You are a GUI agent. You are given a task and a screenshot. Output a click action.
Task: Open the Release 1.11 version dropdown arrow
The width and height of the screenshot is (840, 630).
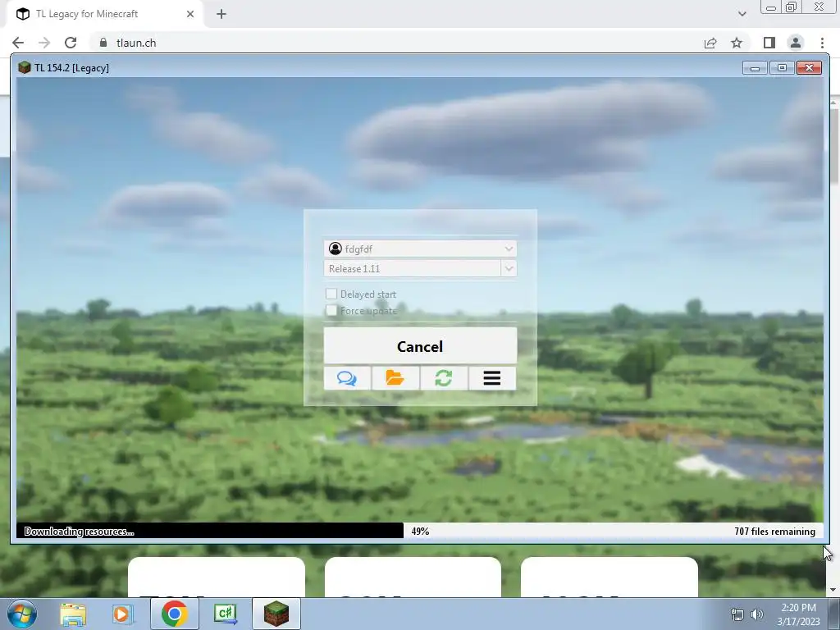[509, 268]
